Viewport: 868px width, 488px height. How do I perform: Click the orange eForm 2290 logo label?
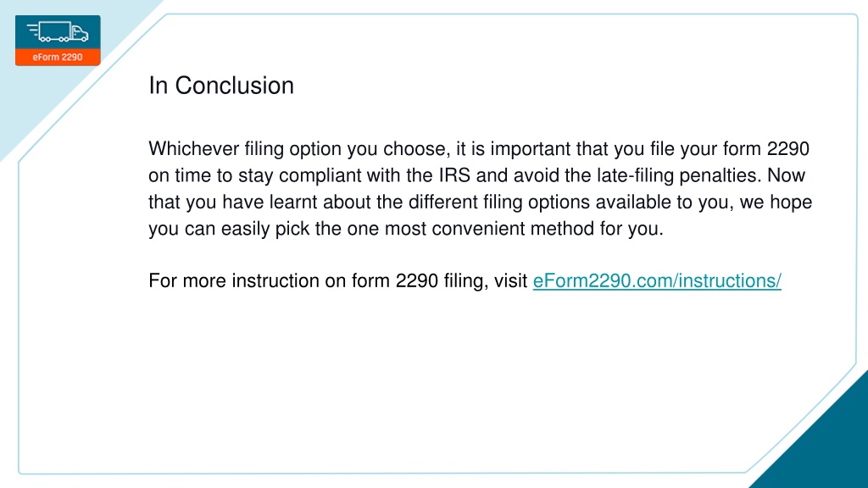coord(58,57)
